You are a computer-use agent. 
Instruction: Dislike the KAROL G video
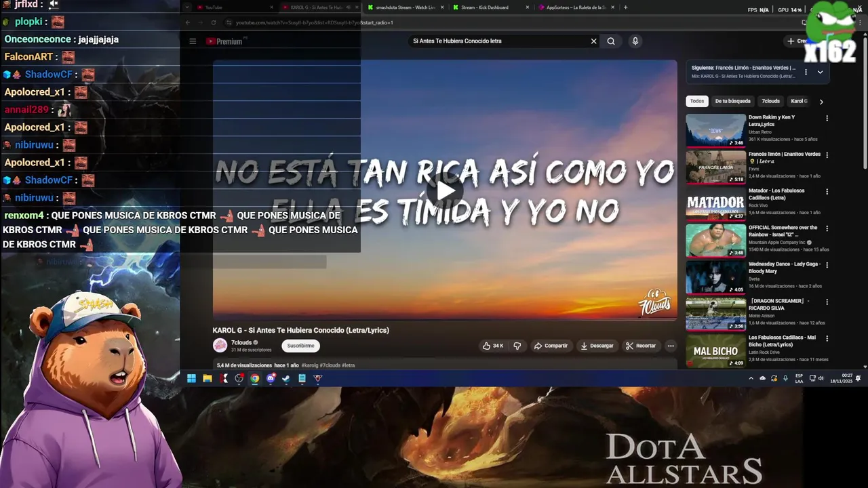[517, 346]
